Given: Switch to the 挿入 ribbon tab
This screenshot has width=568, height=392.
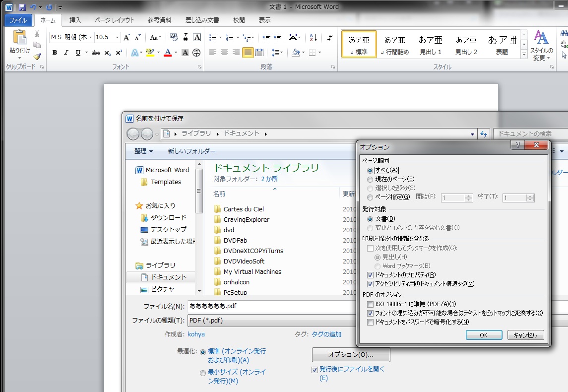Looking at the screenshot, I should 75,20.
